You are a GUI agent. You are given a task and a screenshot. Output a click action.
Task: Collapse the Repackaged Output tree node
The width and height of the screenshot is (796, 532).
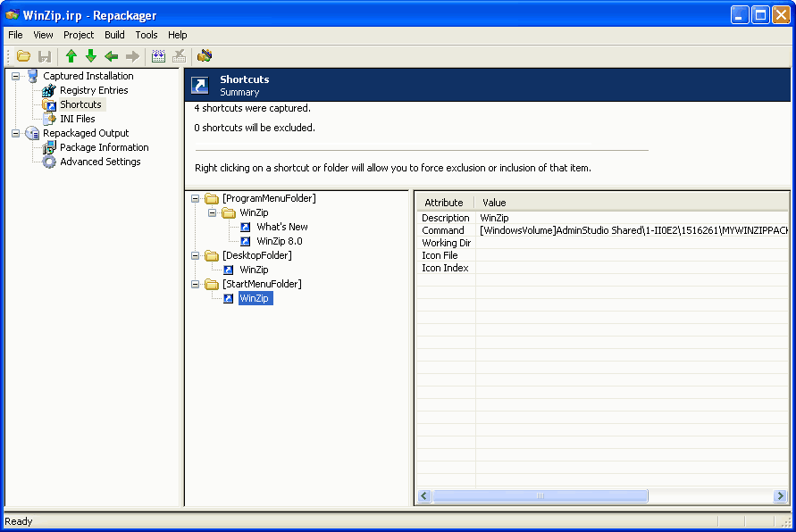click(x=16, y=133)
